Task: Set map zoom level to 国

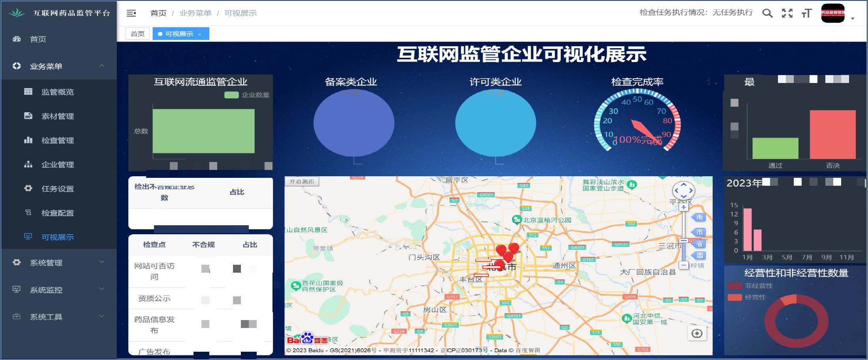Action: [699, 255]
